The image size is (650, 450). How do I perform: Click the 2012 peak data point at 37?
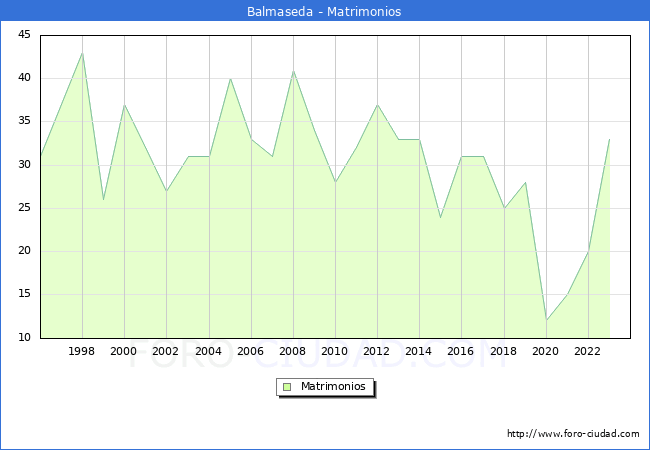[378, 105]
